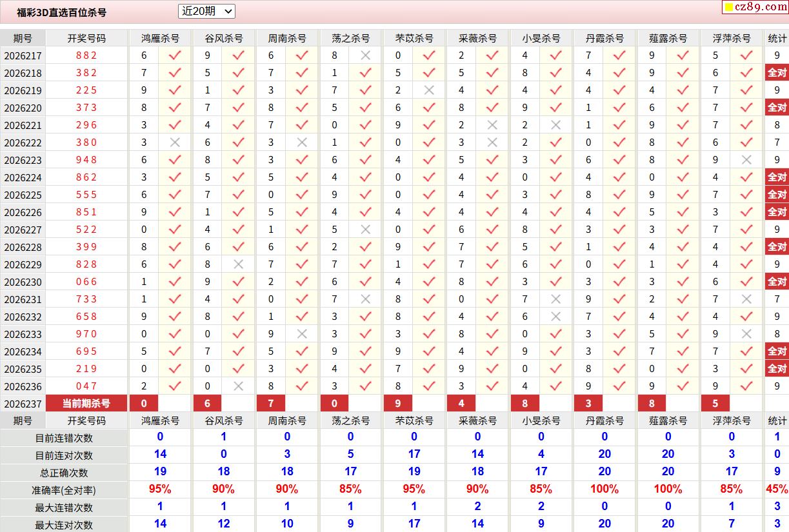The width and height of the screenshot is (789, 532).
Task: Click winning number 882 for period 2026217
Action: (x=86, y=55)
